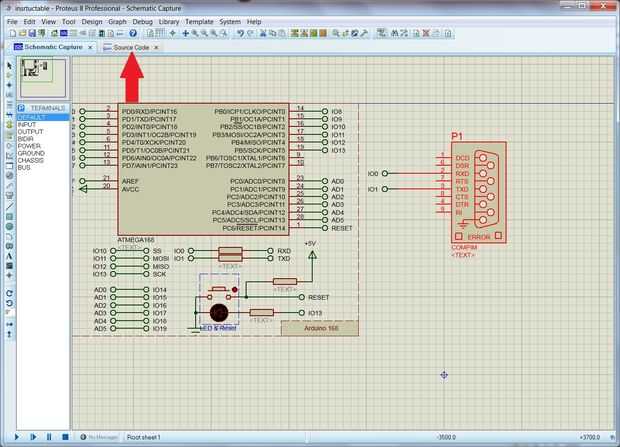
Task: Click the Undo arrow icon
Action: [240, 34]
